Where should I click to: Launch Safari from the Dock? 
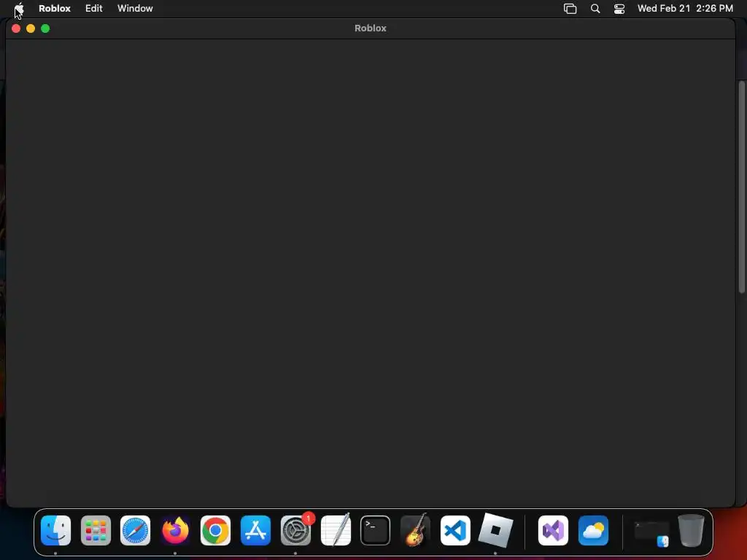[x=135, y=531]
